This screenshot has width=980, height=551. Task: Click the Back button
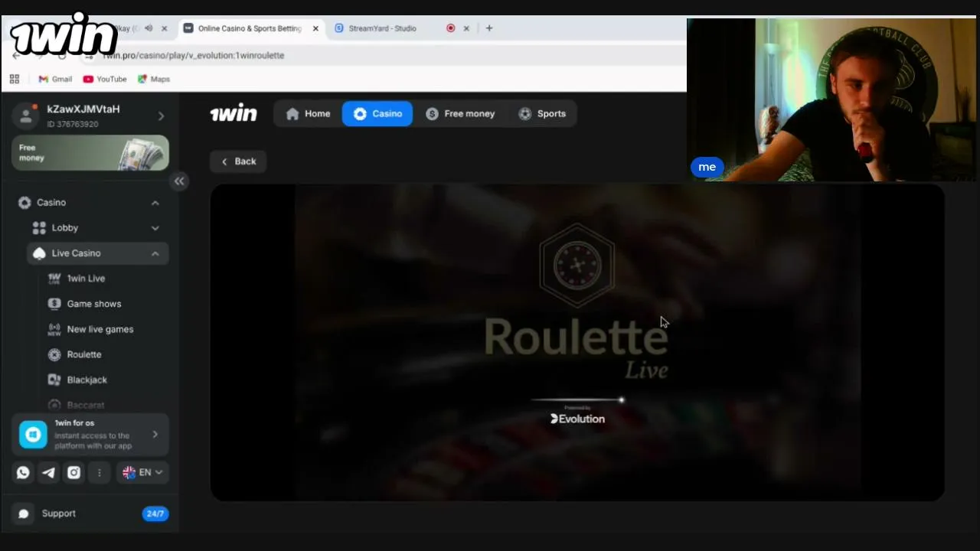(238, 161)
